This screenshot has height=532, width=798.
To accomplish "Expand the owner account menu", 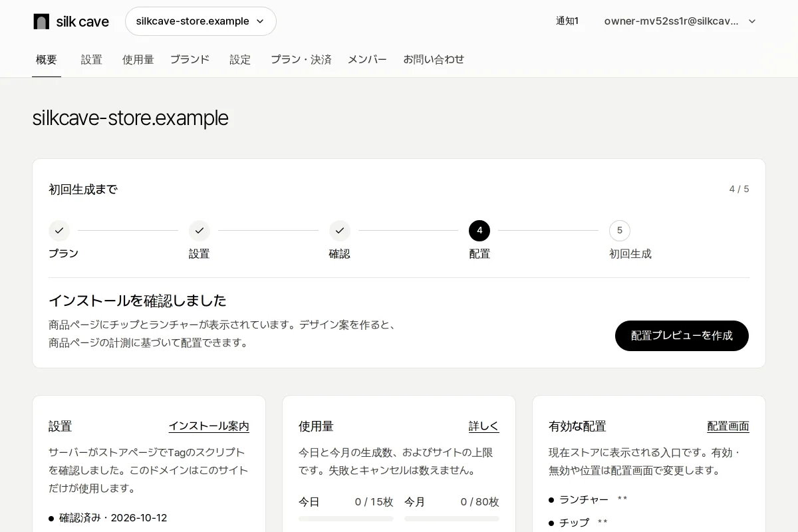I will click(x=680, y=21).
